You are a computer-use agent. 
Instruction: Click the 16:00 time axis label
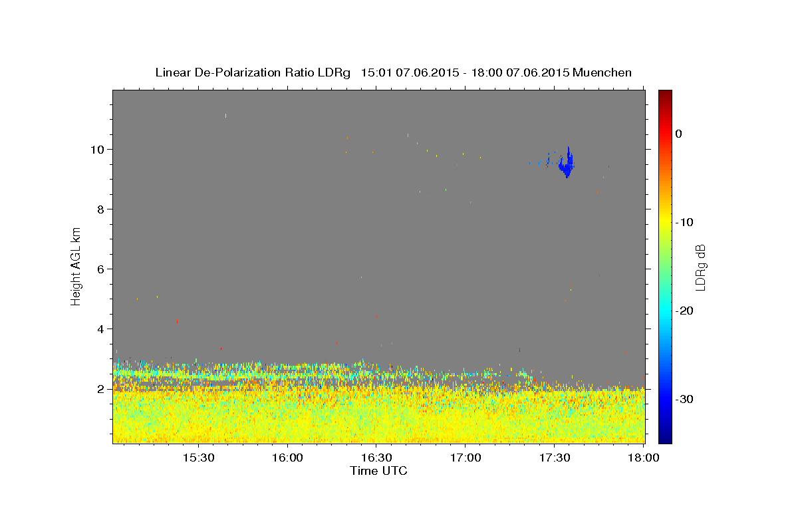pos(287,458)
